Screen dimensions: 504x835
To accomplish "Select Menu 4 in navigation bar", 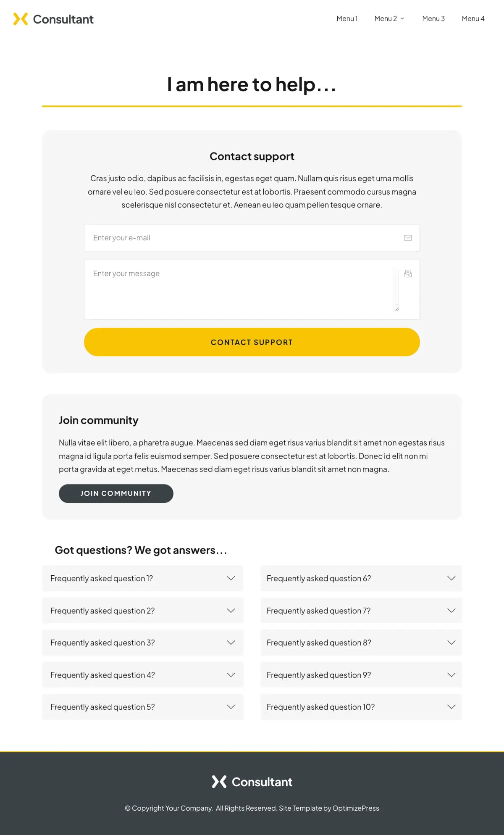I will point(473,18).
